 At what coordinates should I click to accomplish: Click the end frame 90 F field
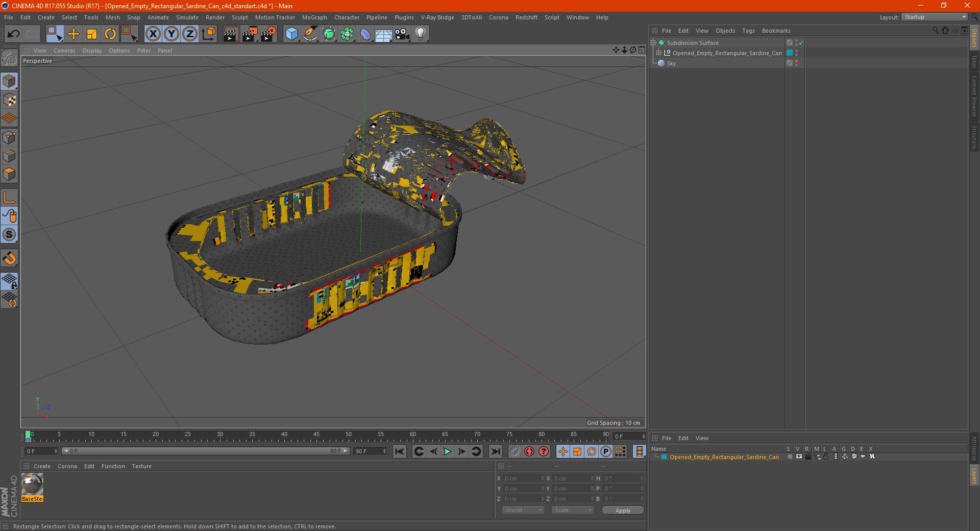coord(370,451)
